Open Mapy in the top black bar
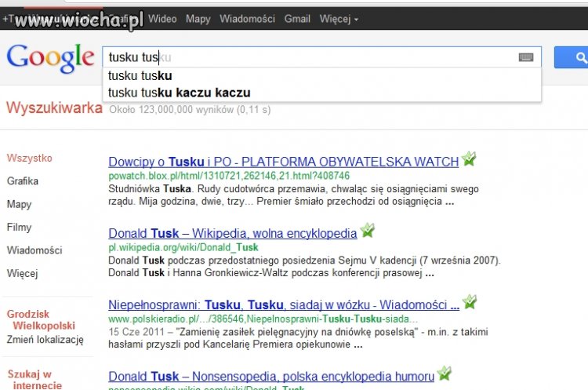 point(198,19)
